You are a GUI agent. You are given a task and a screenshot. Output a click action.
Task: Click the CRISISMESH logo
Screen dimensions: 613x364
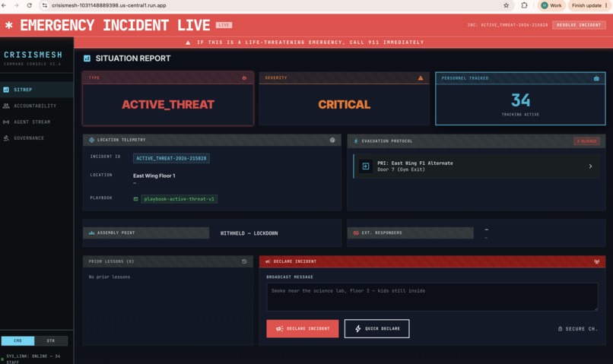pyautogui.click(x=33, y=55)
